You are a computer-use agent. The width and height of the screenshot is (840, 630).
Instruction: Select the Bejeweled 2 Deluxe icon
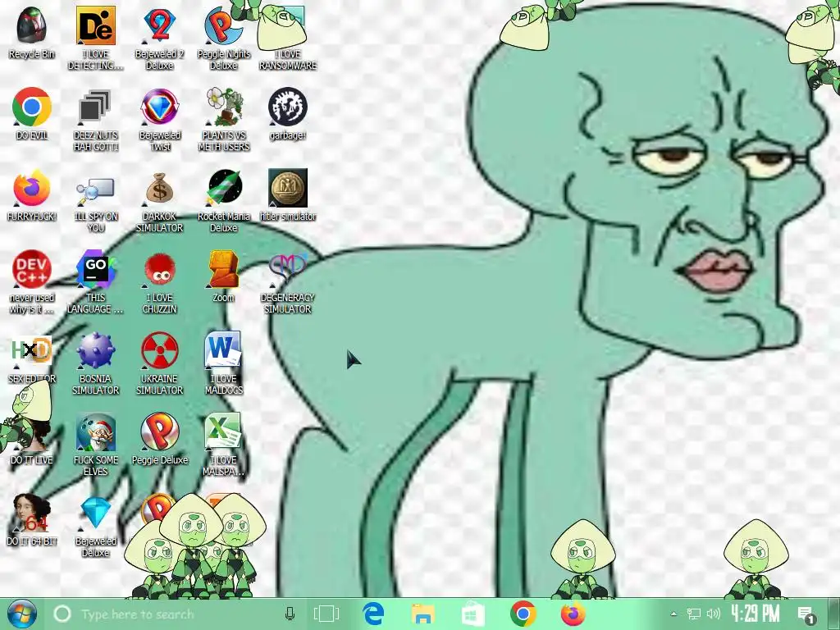pos(160,26)
